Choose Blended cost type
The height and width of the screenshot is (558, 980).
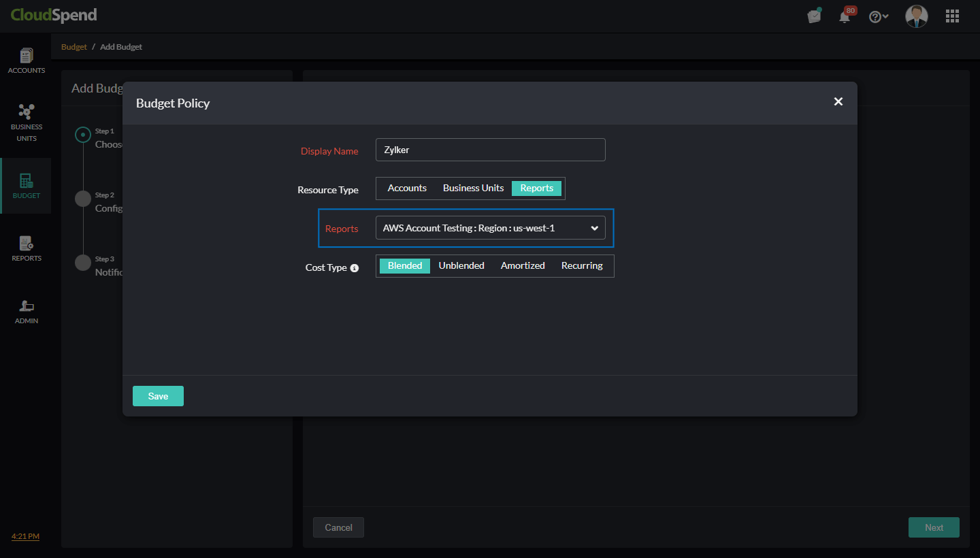[405, 266]
